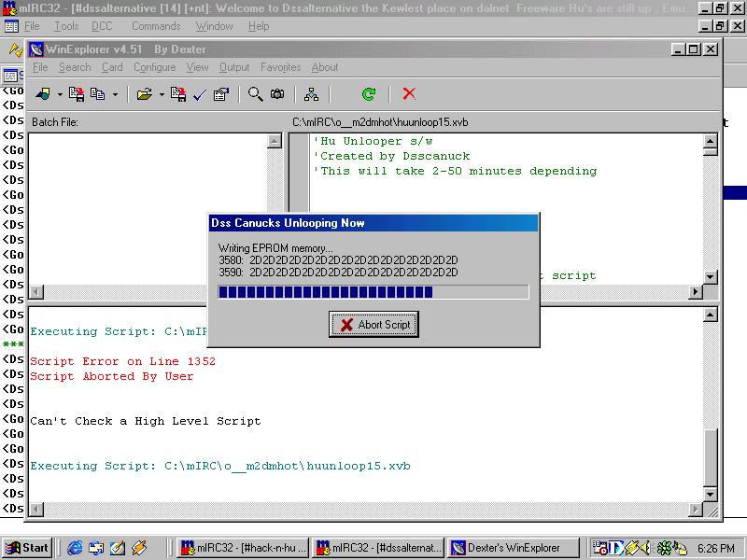Click the copy documents toolbar icon
This screenshot has width=747, height=560.
click(98, 94)
